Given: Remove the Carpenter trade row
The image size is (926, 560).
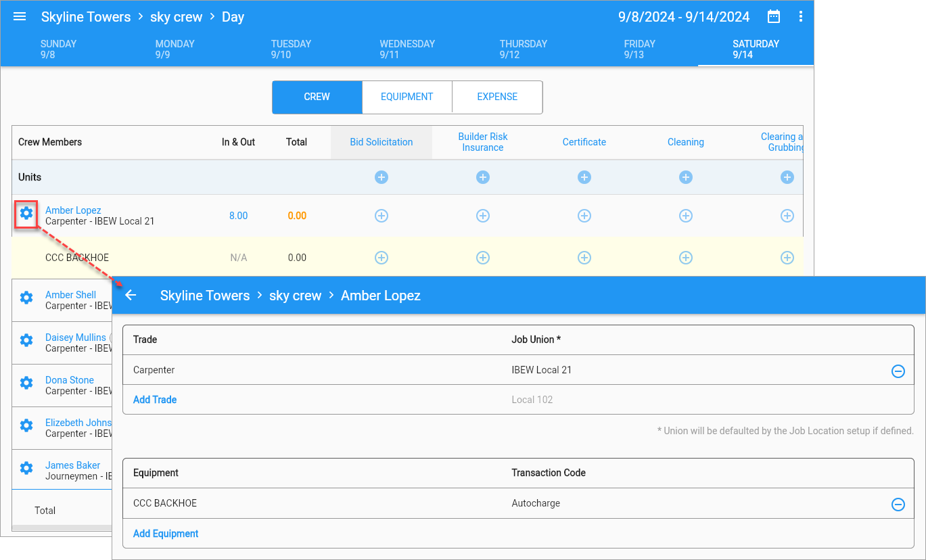Looking at the screenshot, I should click(898, 371).
